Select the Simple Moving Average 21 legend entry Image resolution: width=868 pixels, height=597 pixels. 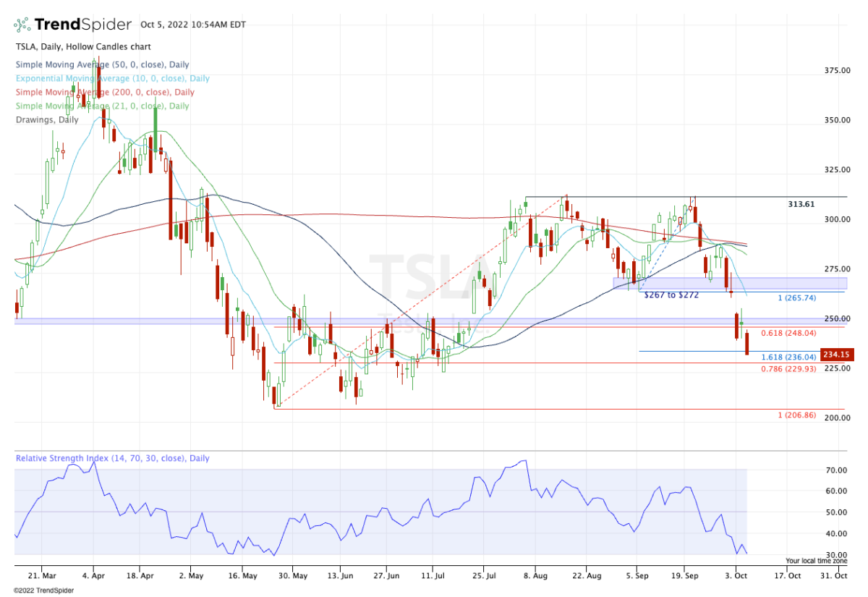click(102, 106)
